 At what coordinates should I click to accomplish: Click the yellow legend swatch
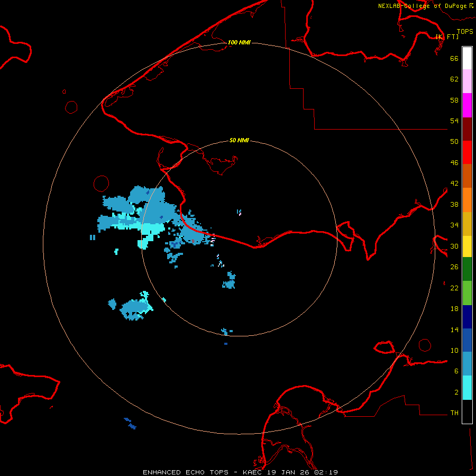[467, 246]
